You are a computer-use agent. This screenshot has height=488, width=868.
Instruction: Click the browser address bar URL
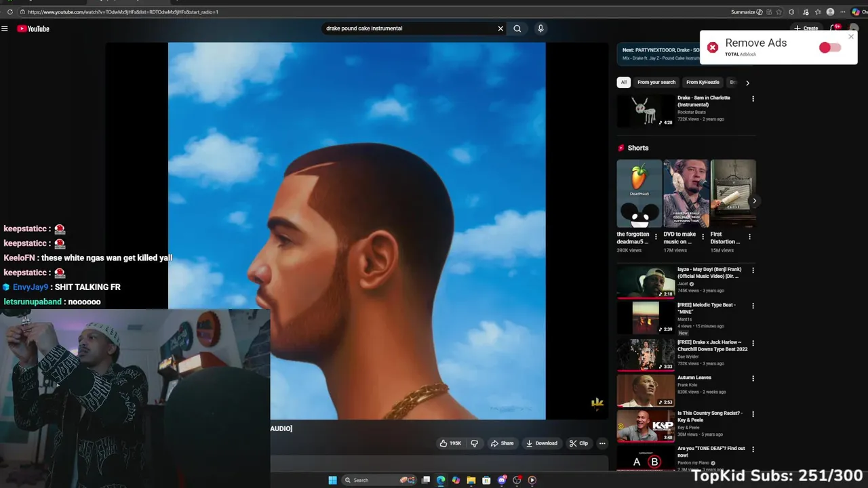[123, 12]
